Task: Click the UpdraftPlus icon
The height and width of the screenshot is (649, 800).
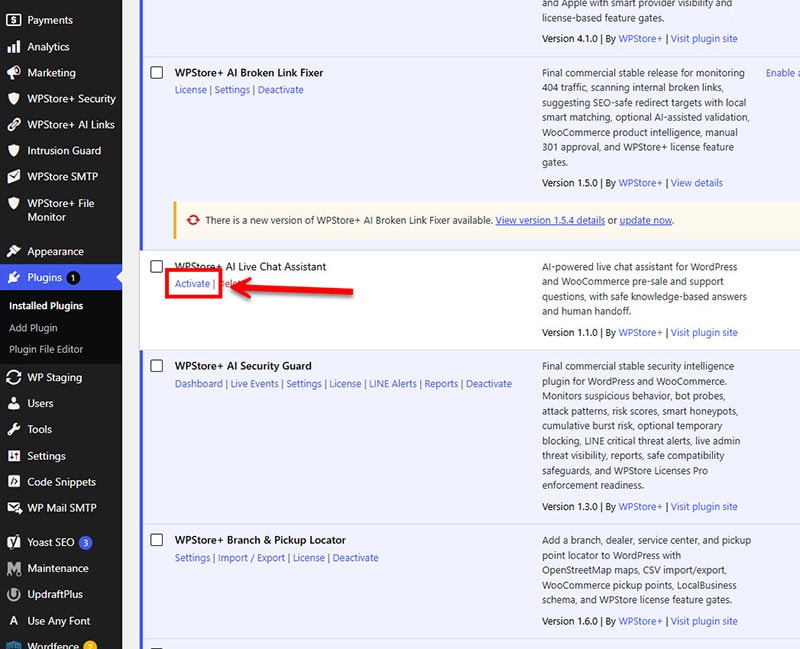Action: tap(14, 594)
